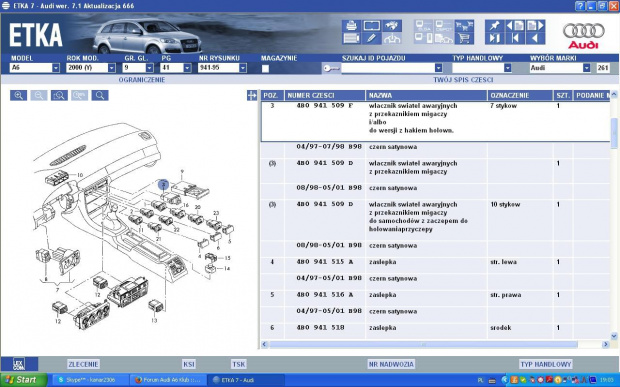This screenshot has width=620, height=387.
Task: Open the Windows Start menu
Action: click(x=23, y=380)
